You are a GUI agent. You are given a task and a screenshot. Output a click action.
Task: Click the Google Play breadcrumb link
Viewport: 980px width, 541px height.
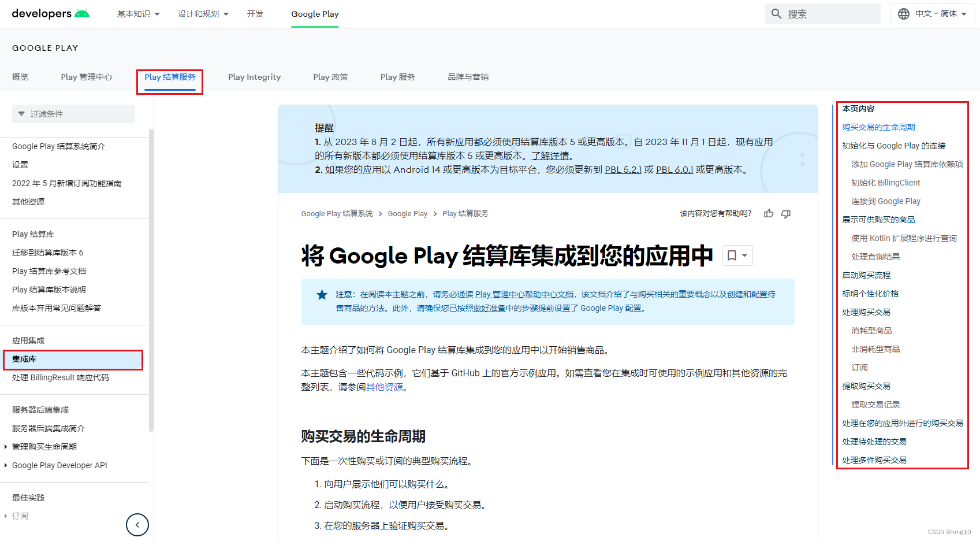coord(408,213)
